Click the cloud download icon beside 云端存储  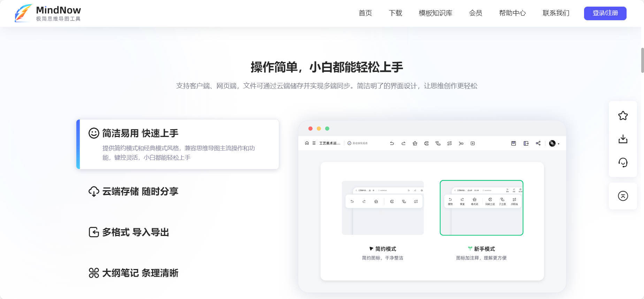[94, 191]
